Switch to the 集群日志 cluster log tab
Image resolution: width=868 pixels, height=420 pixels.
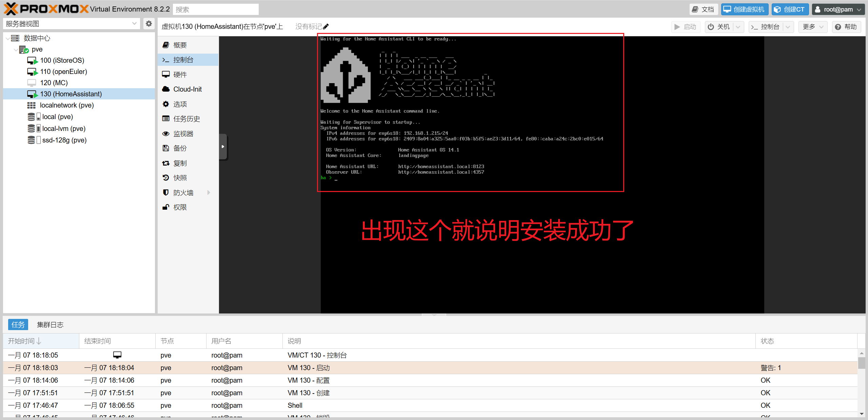click(50, 325)
